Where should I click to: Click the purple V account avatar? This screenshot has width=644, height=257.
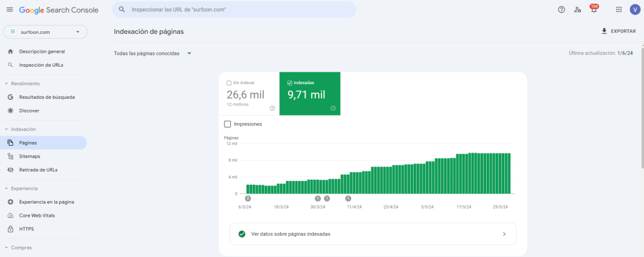tap(635, 9)
